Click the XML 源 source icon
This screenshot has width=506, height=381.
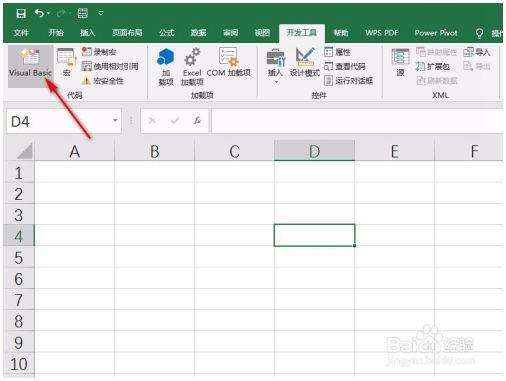pos(400,63)
